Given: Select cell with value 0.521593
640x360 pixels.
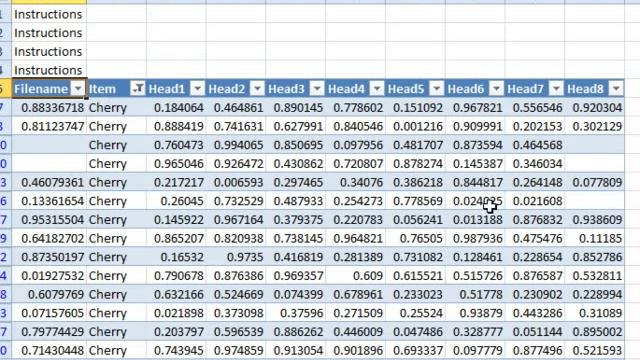Looking at the screenshot, I should (595, 350).
